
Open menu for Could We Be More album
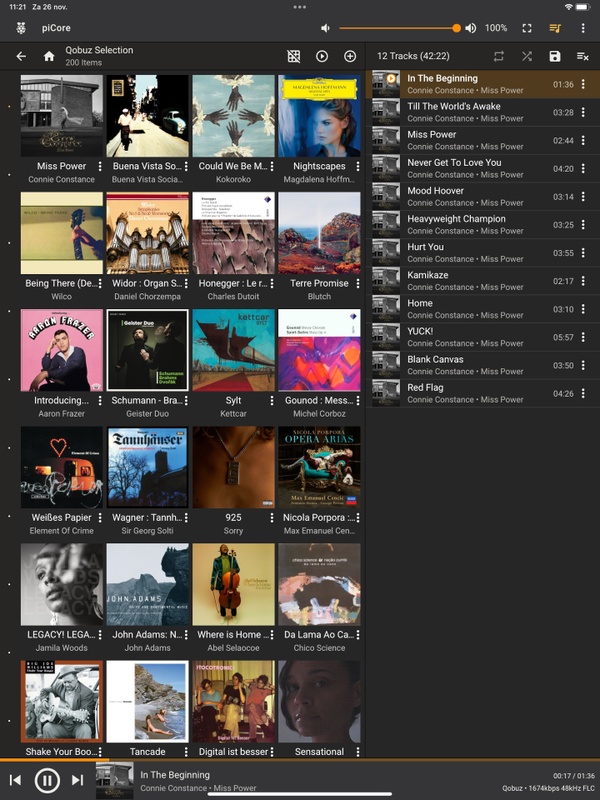tap(272, 166)
